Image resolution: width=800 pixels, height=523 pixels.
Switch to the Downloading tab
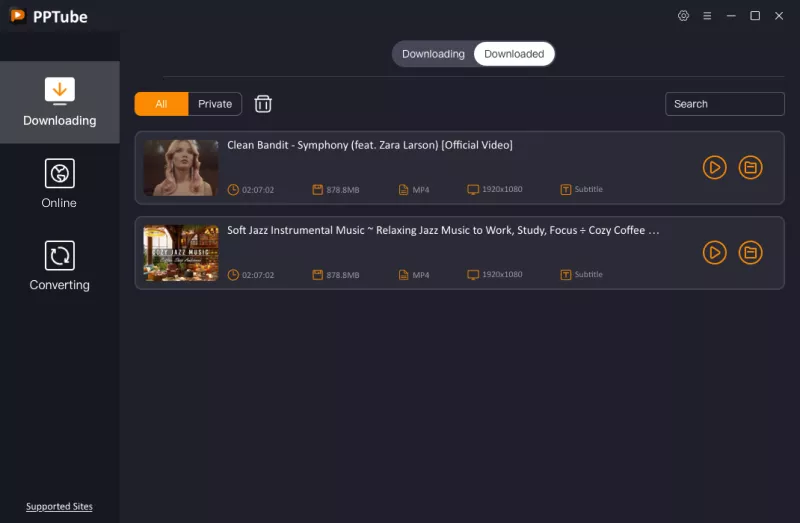point(433,54)
